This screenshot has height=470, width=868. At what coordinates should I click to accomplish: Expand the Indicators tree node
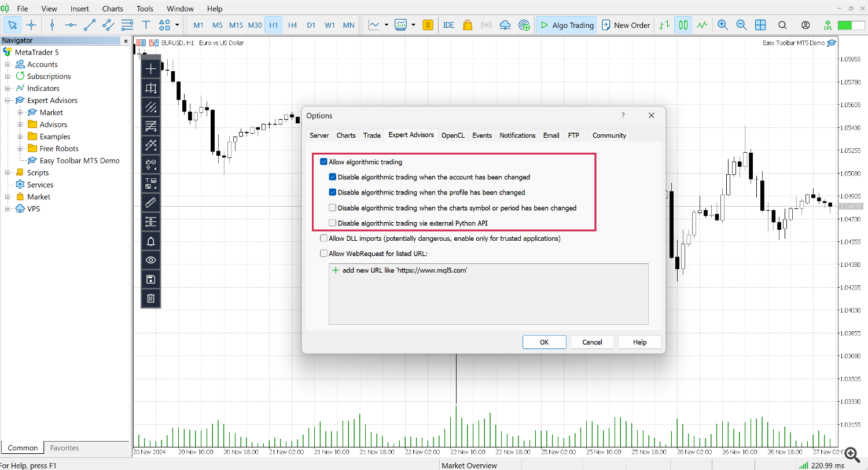pyautogui.click(x=8, y=89)
